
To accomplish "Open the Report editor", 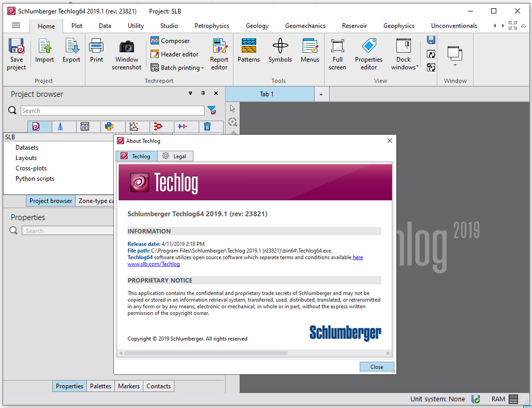I will (219, 53).
